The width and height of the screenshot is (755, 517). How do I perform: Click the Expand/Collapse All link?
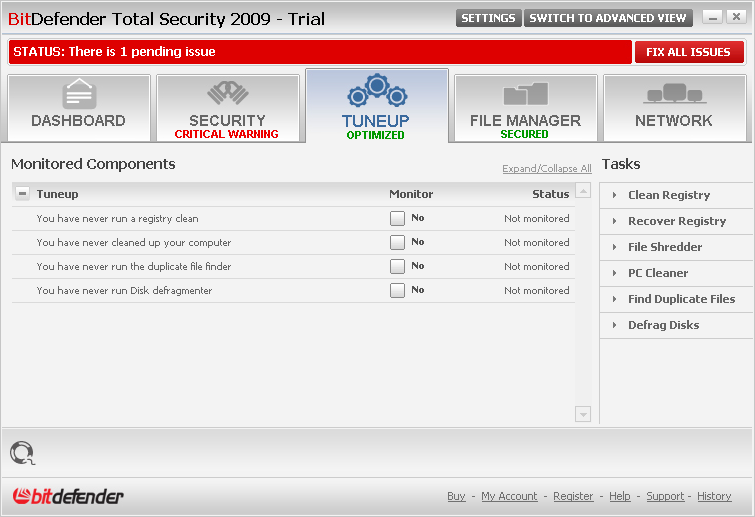click(x=547, y=168)
